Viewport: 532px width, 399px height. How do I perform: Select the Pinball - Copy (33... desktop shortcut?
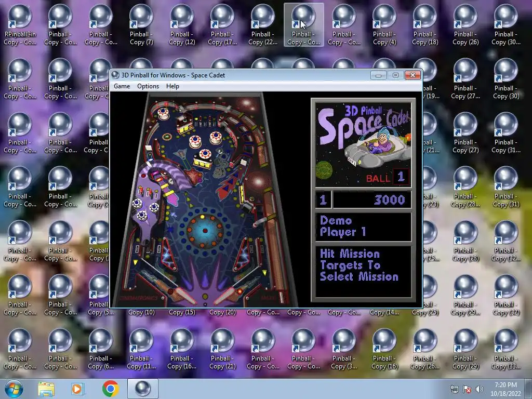click(x=506, y=350)
